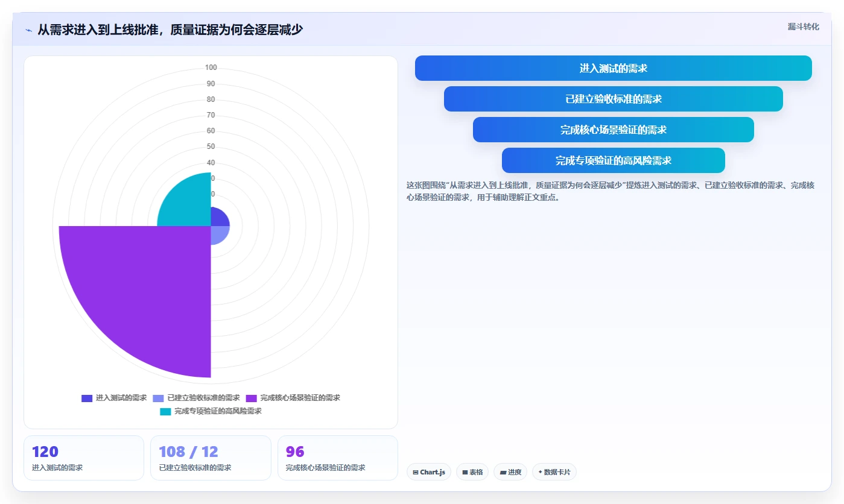
Task: Click the 80 axis label on chart
Action: (x=211, y=99)
